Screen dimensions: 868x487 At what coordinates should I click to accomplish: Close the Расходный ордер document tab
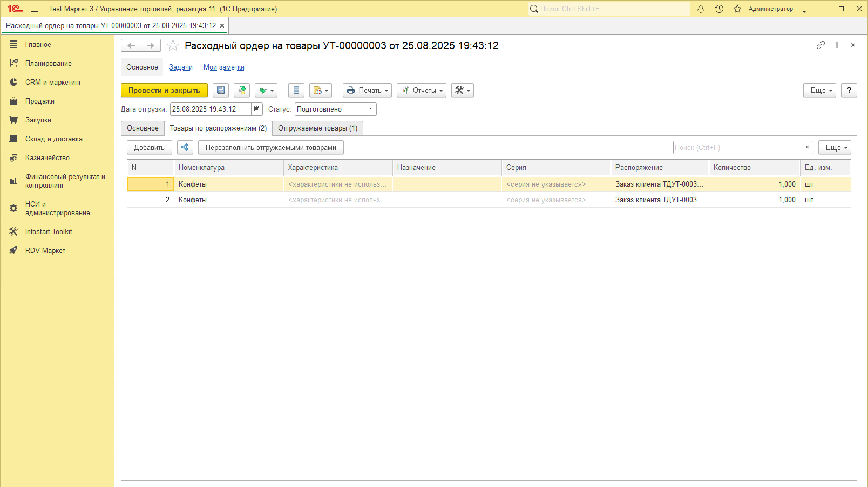coord(222,25)
